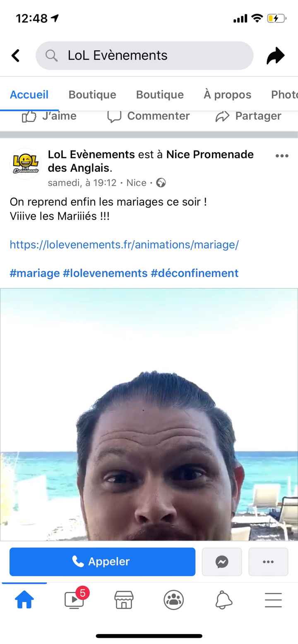Switch to the À propos tab

[x=227, y=95]
